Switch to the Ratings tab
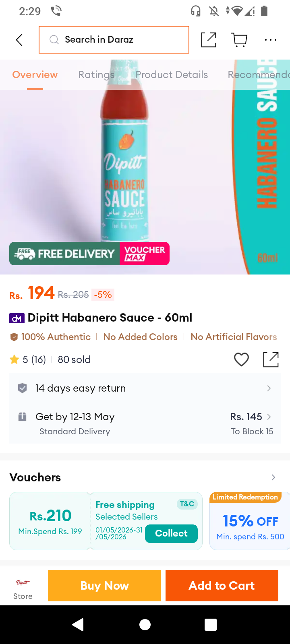Image resolution: width=290 pixels, height=644 pixels. point(96,74)
